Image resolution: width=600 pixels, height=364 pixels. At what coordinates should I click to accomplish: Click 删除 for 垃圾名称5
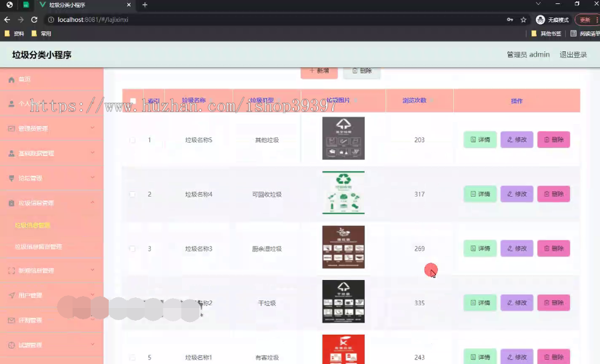pos(554,140)
